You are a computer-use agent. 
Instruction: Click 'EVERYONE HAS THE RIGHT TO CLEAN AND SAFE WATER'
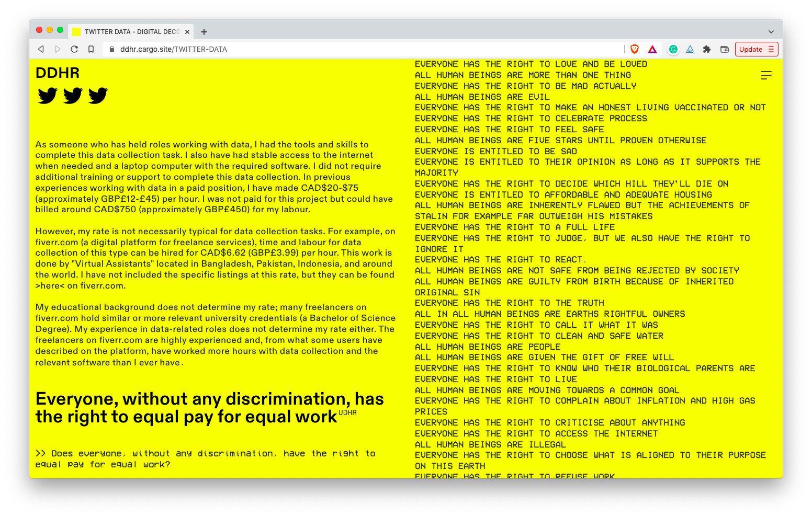pyautogui.click(x=539, y=336)
